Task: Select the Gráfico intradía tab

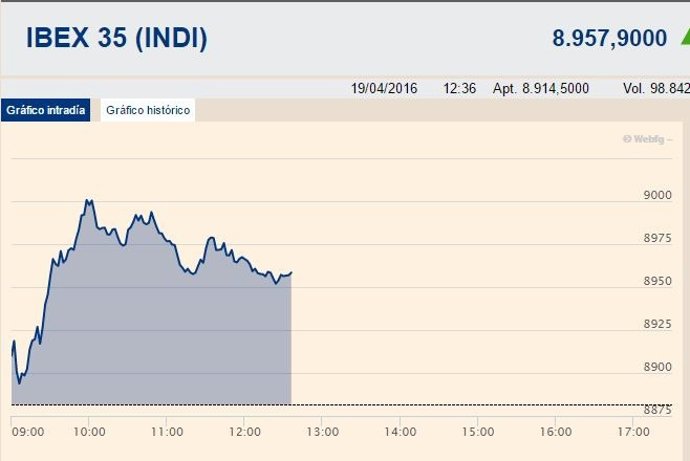Action: (46, 110)
